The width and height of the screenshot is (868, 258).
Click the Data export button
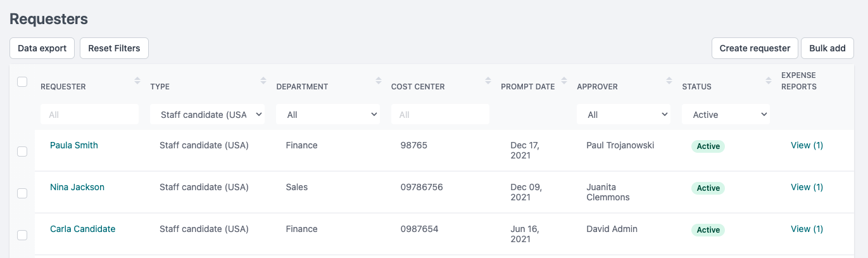point(42,48)
